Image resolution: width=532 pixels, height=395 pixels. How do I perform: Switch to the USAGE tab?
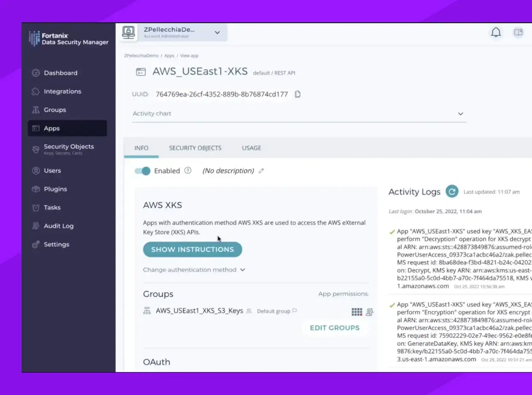pos(251,148)
